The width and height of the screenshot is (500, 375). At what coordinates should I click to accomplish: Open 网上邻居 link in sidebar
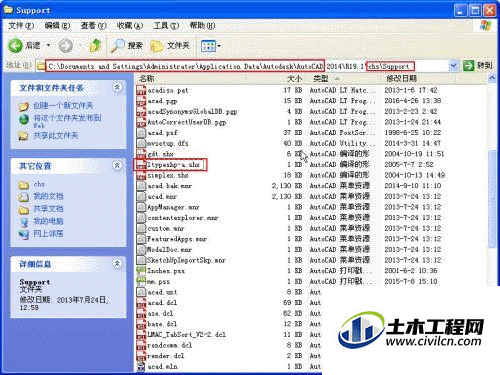point(48,234)
